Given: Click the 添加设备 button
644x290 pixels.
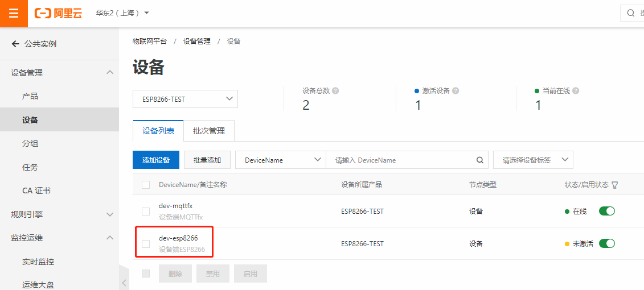Looking at the screenshot, I should tap(156, 160).
